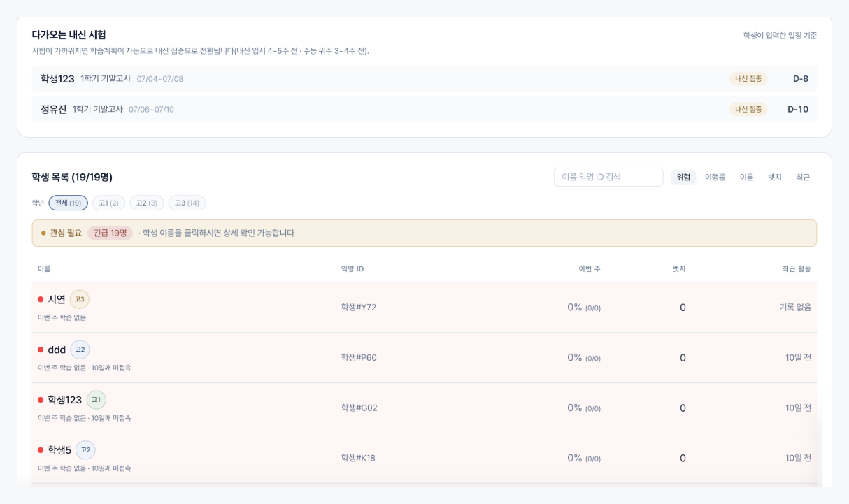Screen dimensions: 849x504
Task: Click anonymous ID 학생#G02
Action: click(x=359, y=408)
